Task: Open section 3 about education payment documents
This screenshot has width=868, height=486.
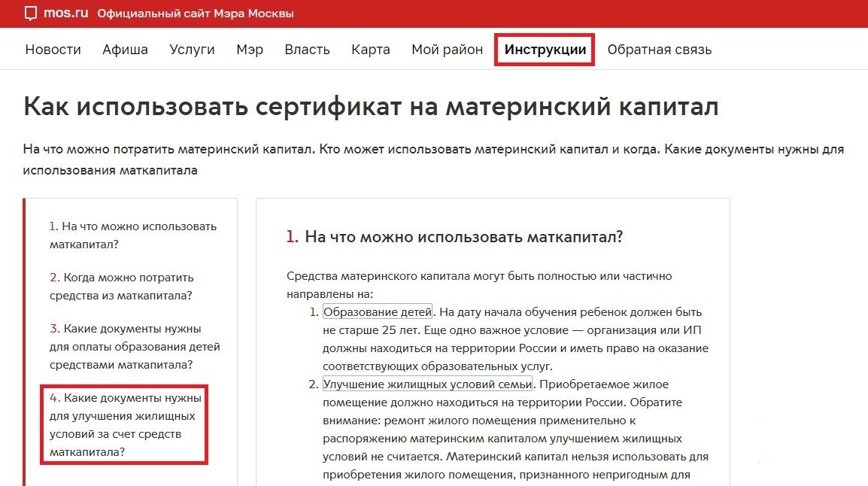Action: [x=135, y=347]
